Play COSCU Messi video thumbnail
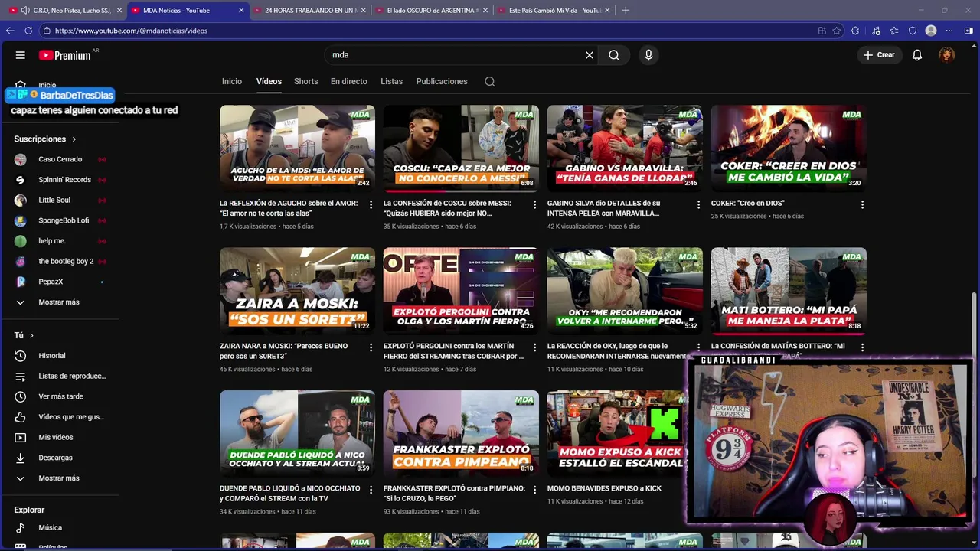This screenshot has width=980, height=551. coord(461,148)
